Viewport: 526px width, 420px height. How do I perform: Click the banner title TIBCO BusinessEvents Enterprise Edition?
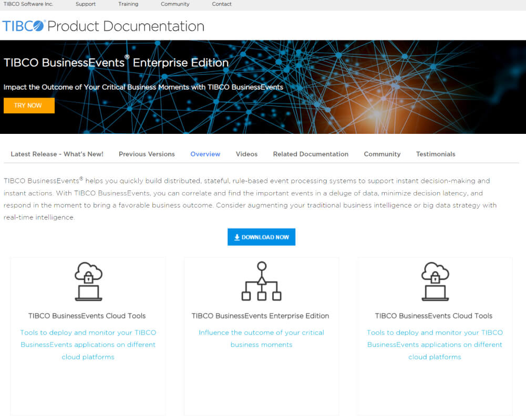[x=116, y=62]
